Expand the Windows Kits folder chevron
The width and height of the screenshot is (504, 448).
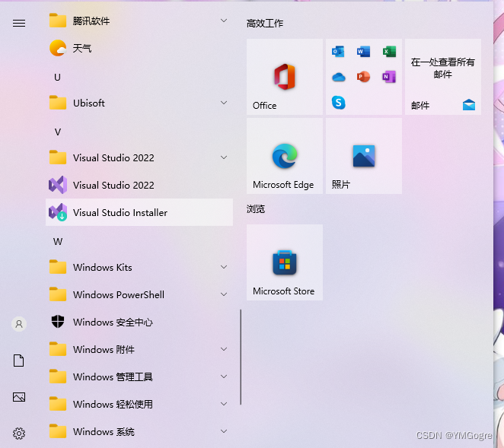pos(224,267)
